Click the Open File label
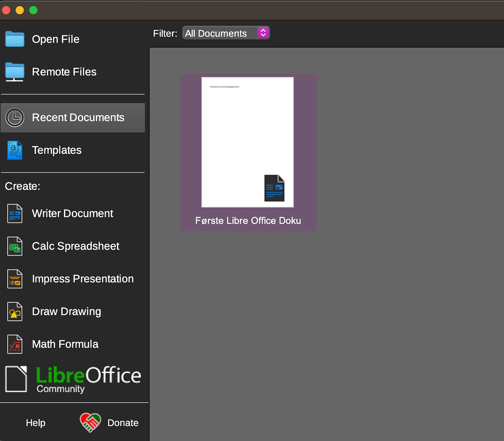Viewport: 504px width, 441px height. coord(55,39)
